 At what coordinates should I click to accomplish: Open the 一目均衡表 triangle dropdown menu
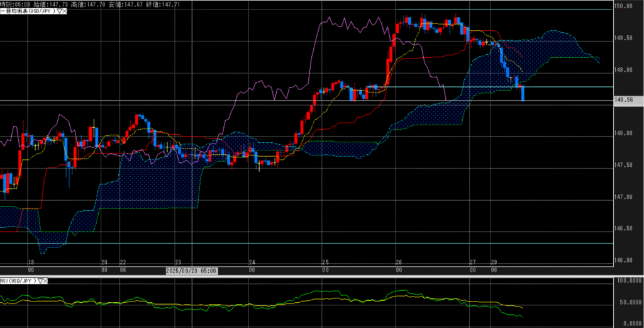(58, 11)
